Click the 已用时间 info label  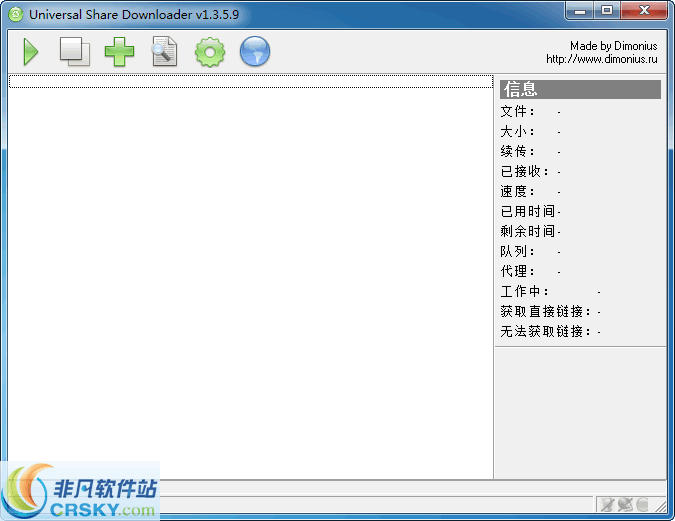[x=528, y=211]
